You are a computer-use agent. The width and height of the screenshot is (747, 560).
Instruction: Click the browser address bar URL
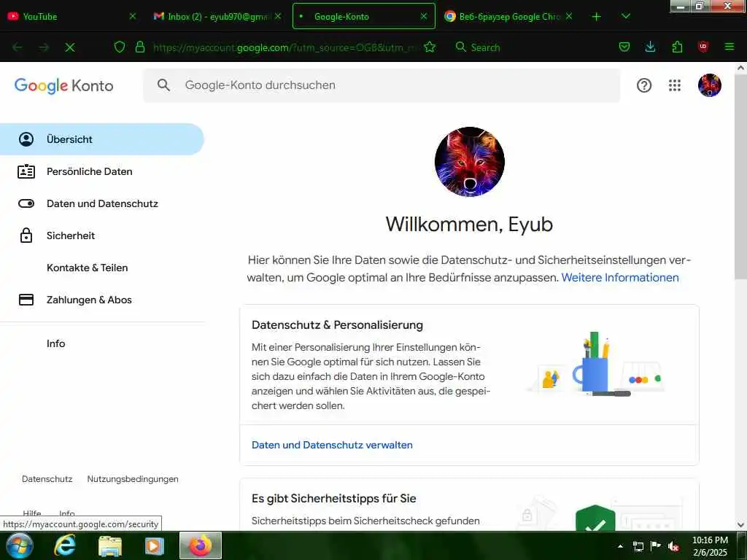tap(286, 47)
